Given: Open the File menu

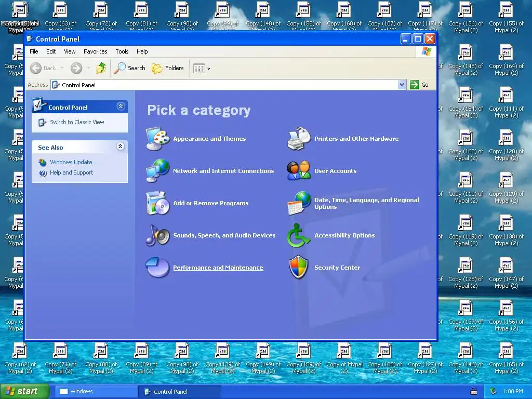Looking at the screenshot, I should (34, 51).
